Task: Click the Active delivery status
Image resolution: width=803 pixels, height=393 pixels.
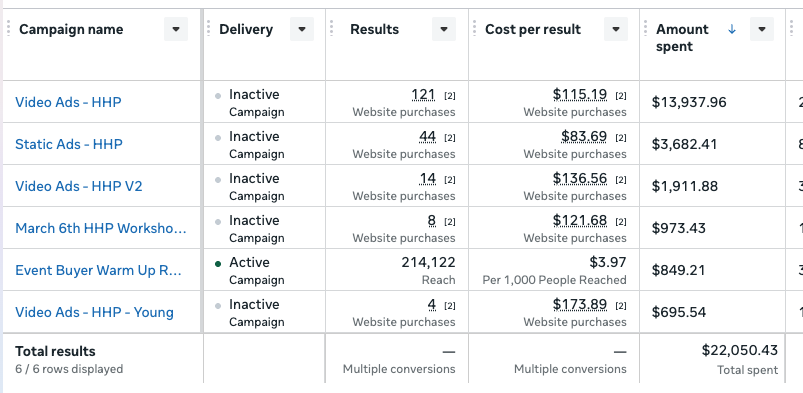Action: [249, 263]
